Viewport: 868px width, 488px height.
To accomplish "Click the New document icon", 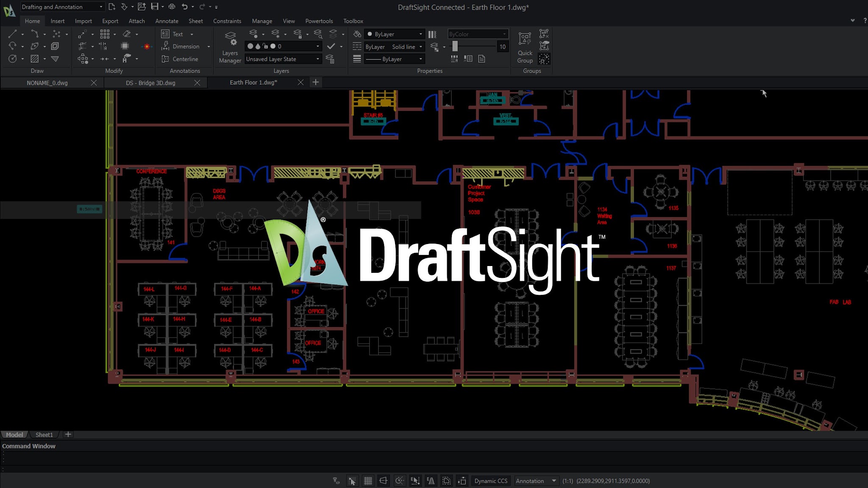I will click(111, 7).
